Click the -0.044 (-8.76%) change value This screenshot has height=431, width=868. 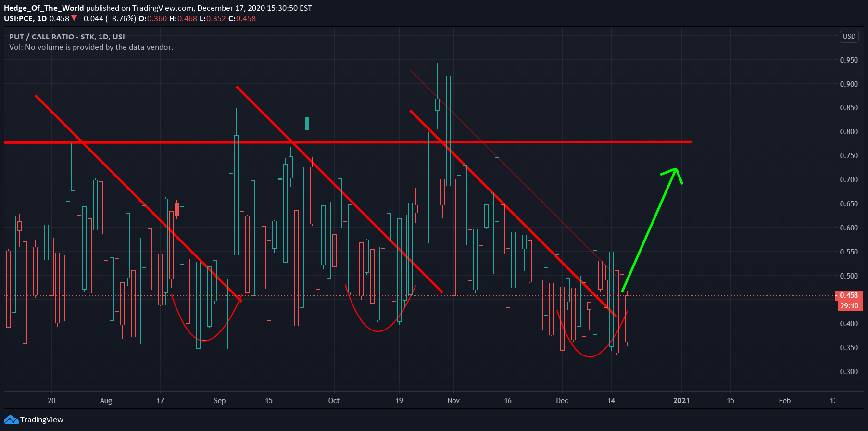[108, 19]
